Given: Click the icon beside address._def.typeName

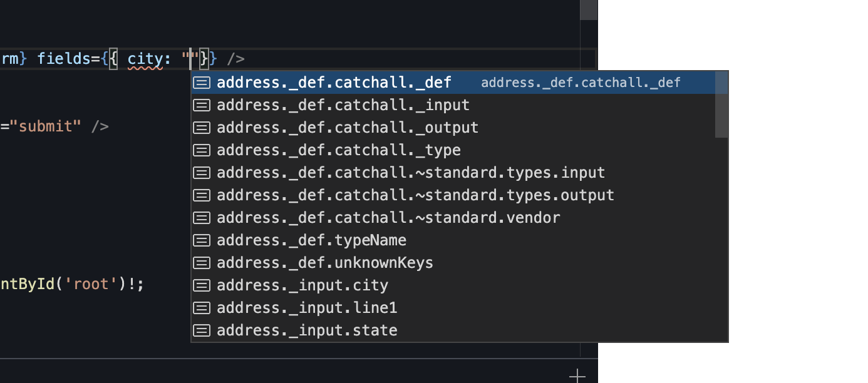Looking at the screenshot, I should pos(201,240).
